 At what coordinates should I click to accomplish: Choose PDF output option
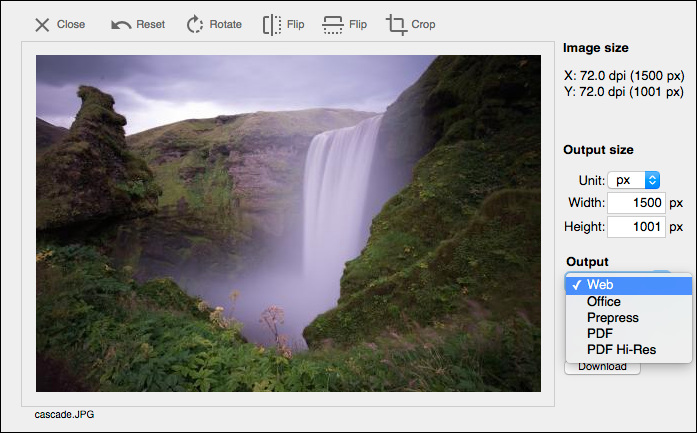coord(629,333)
